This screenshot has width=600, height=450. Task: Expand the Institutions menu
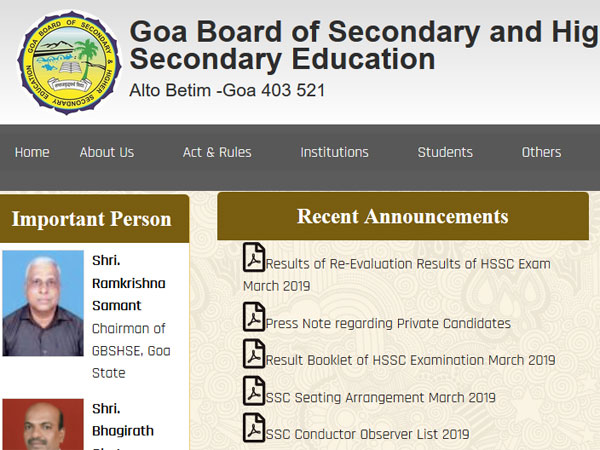334,152
